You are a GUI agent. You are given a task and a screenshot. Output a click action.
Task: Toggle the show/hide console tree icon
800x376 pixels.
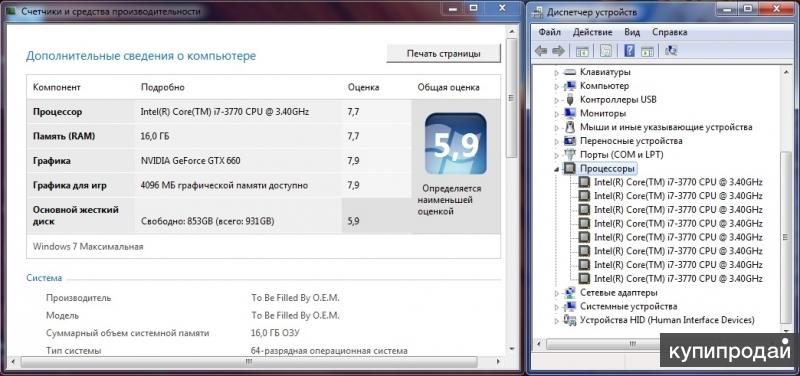coord(582,51)
